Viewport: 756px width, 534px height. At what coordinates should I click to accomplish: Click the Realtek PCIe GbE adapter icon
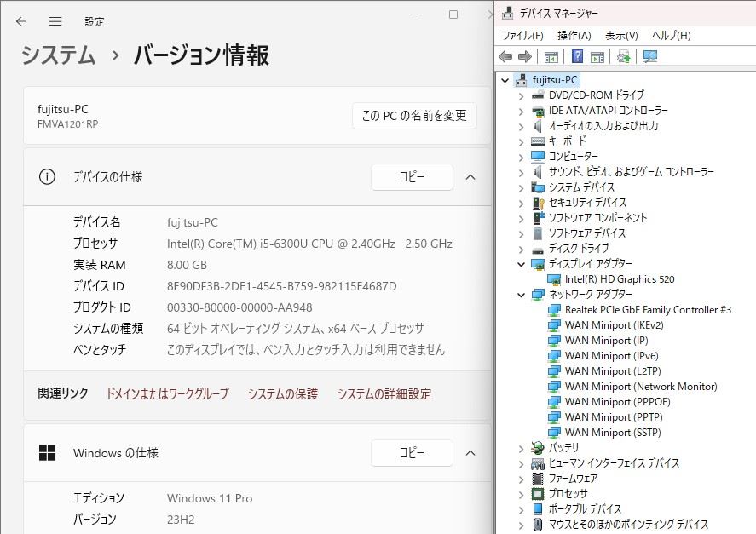[554, 310]
